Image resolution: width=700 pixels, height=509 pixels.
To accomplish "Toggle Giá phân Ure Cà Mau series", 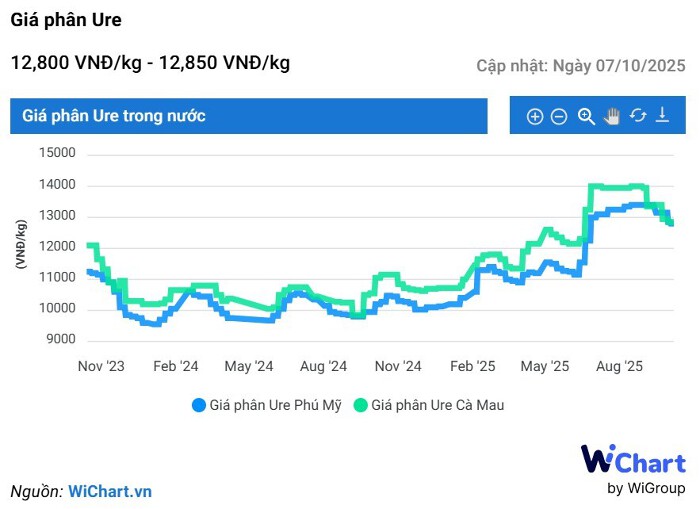I will pyautogui.click(x=438, y=405).
